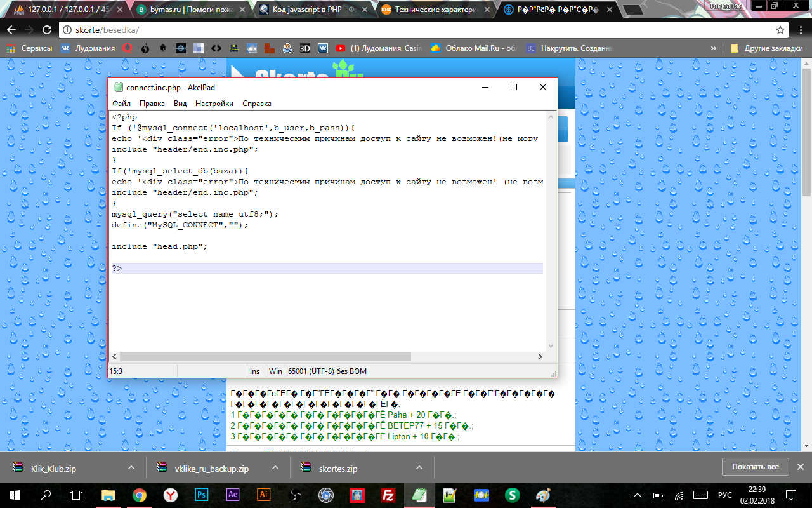Screen dimensions: 812x508
Task: Place cursor on the 'include "head.php";' line
Action: tap(160, 246)
